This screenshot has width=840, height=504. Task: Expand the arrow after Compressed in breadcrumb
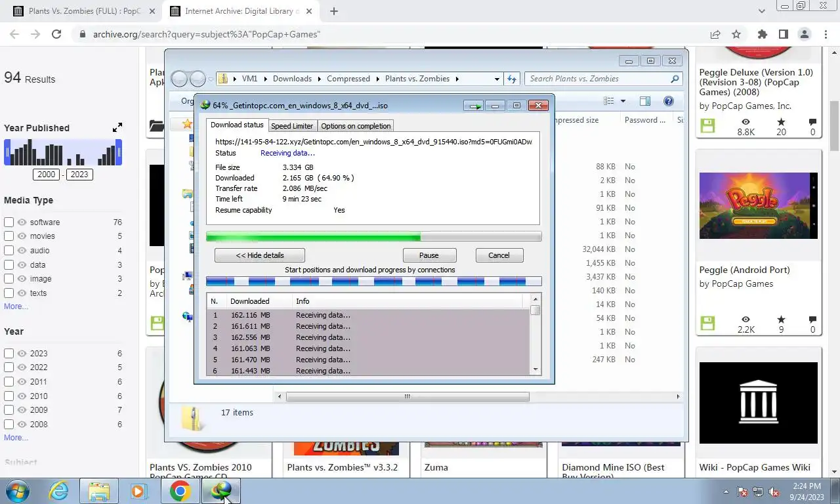378,79
